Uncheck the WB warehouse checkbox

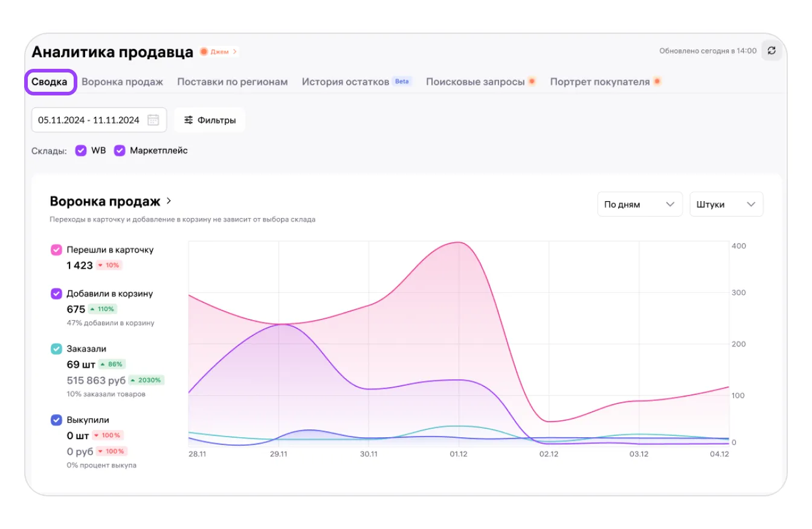pos(81,150)
